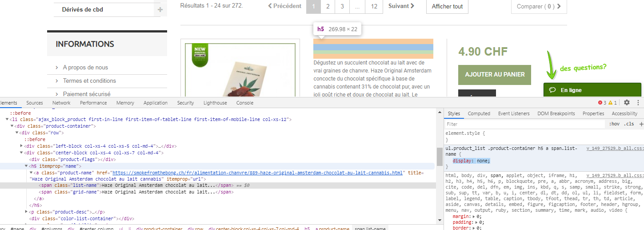Screen dimensions: 644x230
Task: Select the div color-list-container DOM node
Action: coord(82,218)
